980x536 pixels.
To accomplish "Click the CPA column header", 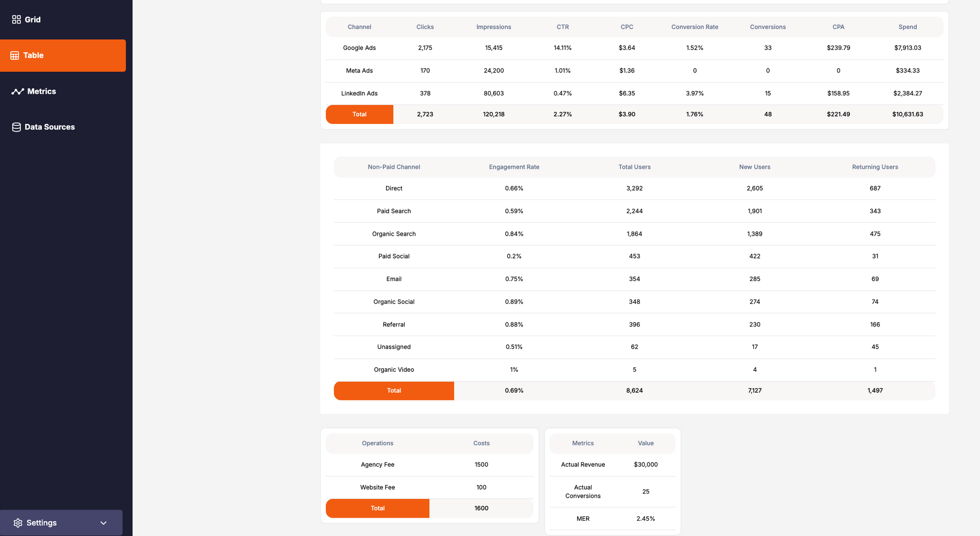I will pyautogui.click(x=838, y=27).
